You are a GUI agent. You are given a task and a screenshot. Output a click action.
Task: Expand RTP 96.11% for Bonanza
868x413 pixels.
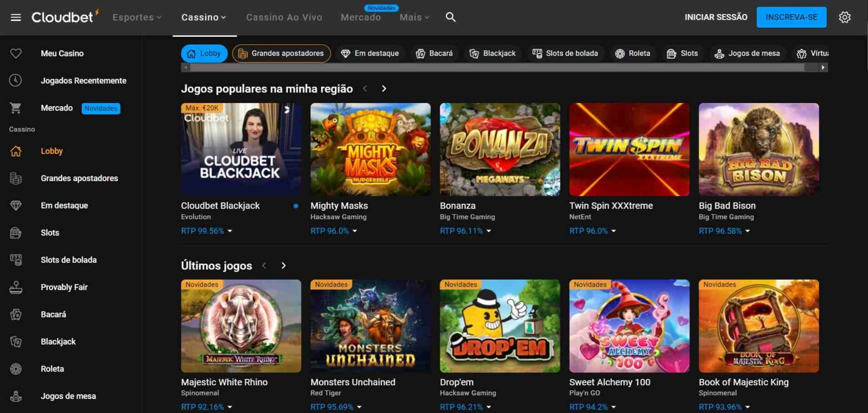465,231
